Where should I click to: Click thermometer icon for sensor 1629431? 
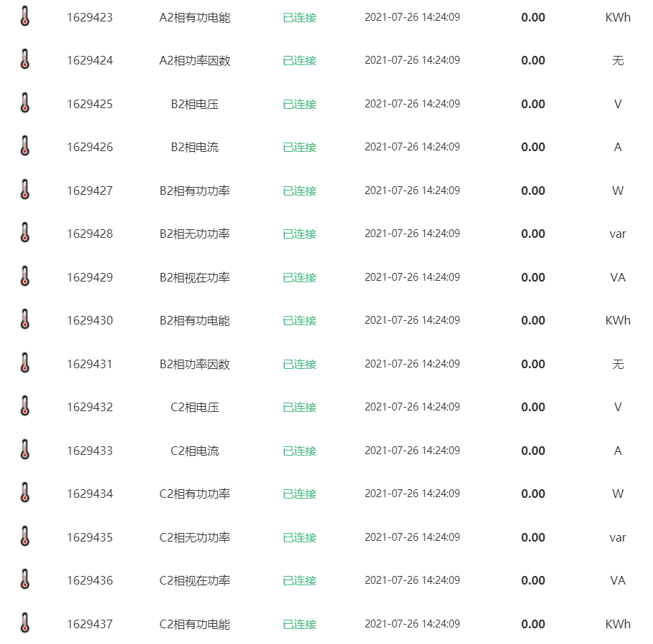25,364
